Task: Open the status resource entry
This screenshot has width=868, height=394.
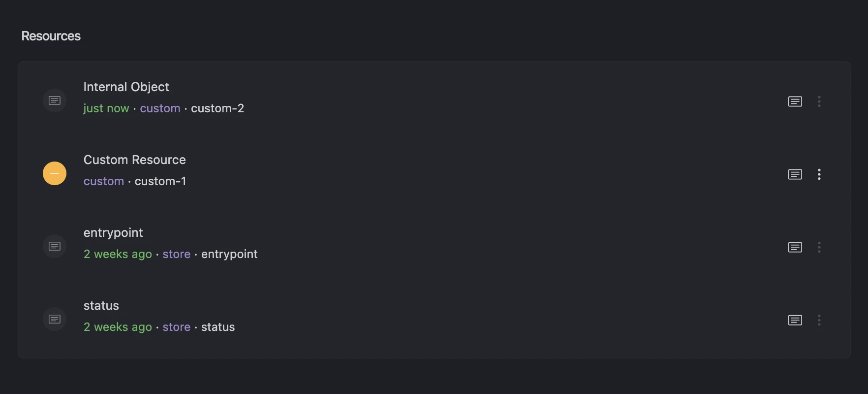Action: tap(101, 305)
